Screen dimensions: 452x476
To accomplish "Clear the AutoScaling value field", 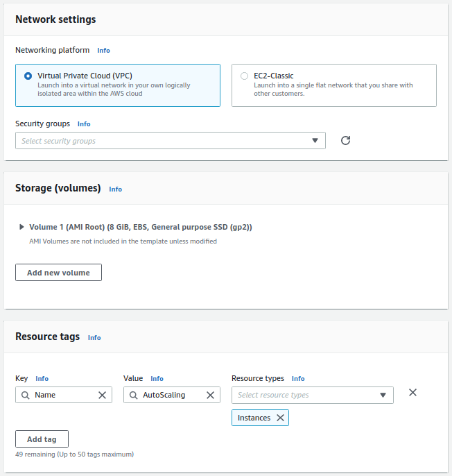I will [210, 395].
